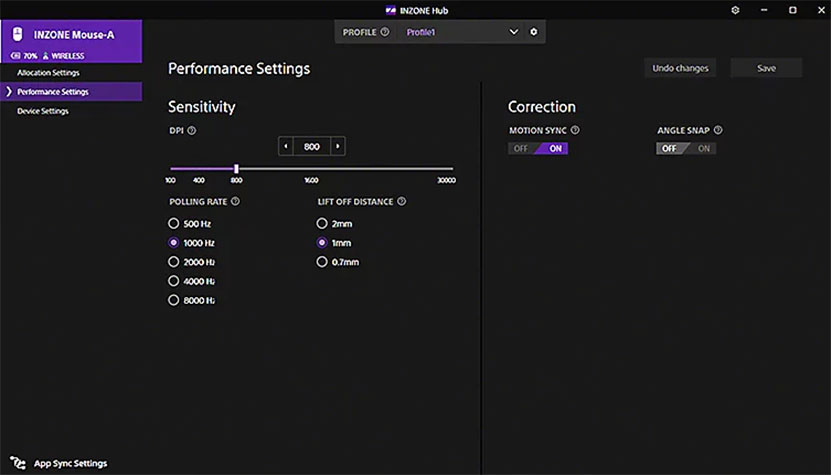Decrease DPI with left arrow
Viewport: 831px width, 475px height.
coord(286,146)
